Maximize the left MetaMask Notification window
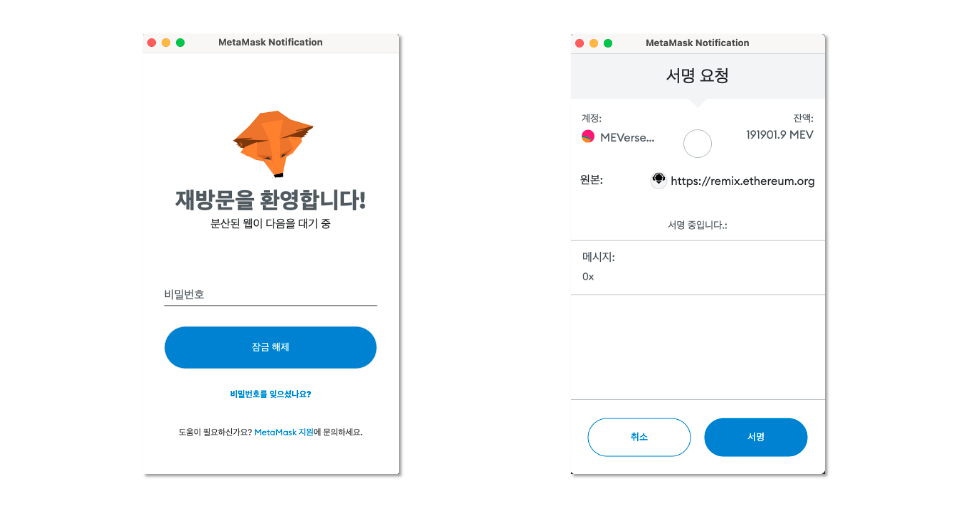 tap(180, 43)
